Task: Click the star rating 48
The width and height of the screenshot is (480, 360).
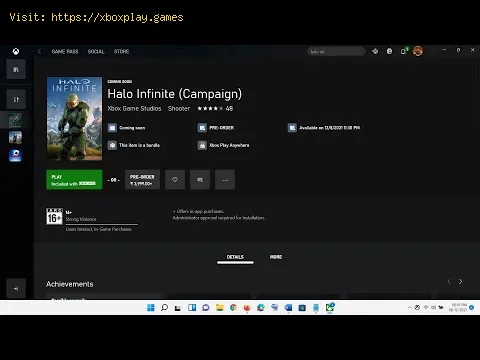Action: pos(215,108)
